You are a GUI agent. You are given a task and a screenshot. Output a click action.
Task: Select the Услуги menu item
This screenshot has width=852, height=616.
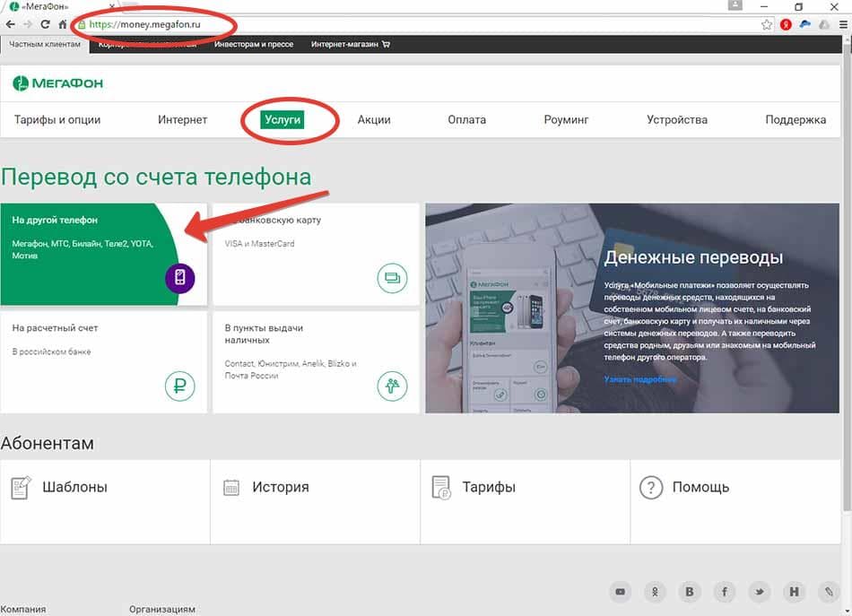coord(283,119)
